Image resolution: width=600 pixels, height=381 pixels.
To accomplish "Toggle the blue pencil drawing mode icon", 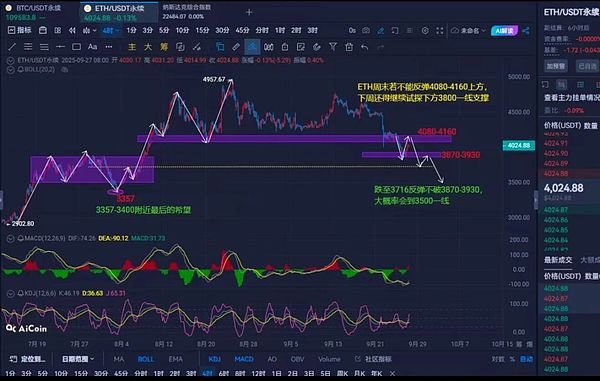I will click(x=380, y=30).
